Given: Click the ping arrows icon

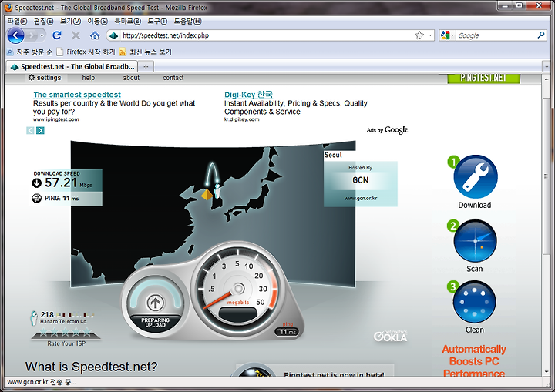Looking at the screenshot, I should pos(36,199).
